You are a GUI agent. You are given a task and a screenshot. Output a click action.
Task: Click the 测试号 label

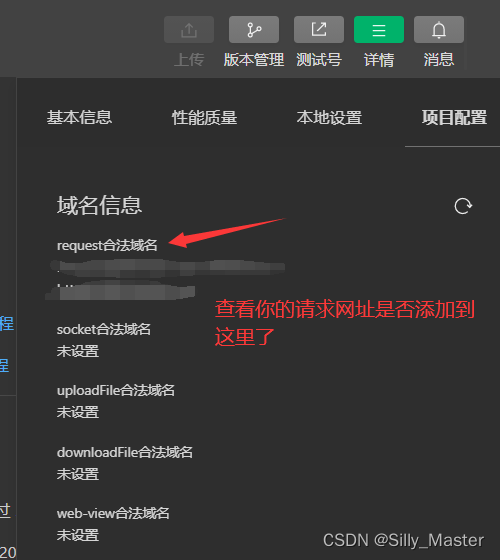click(319, 60)
